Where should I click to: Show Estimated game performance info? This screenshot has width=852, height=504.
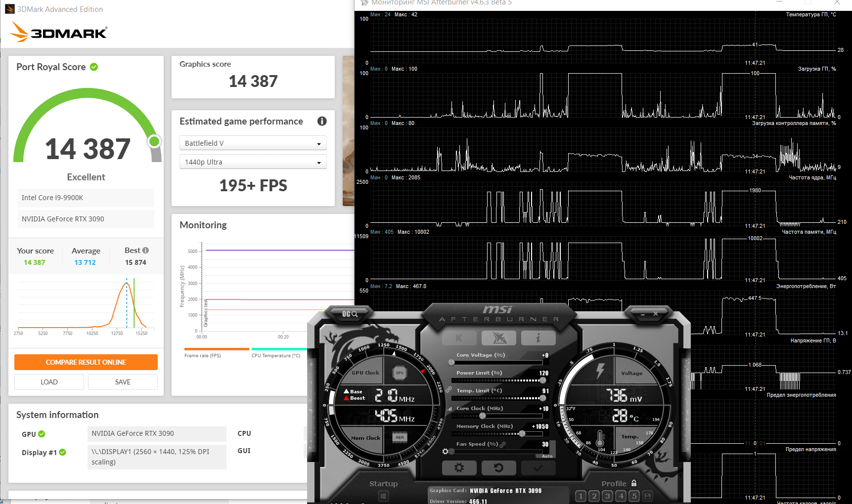[322, 121]
